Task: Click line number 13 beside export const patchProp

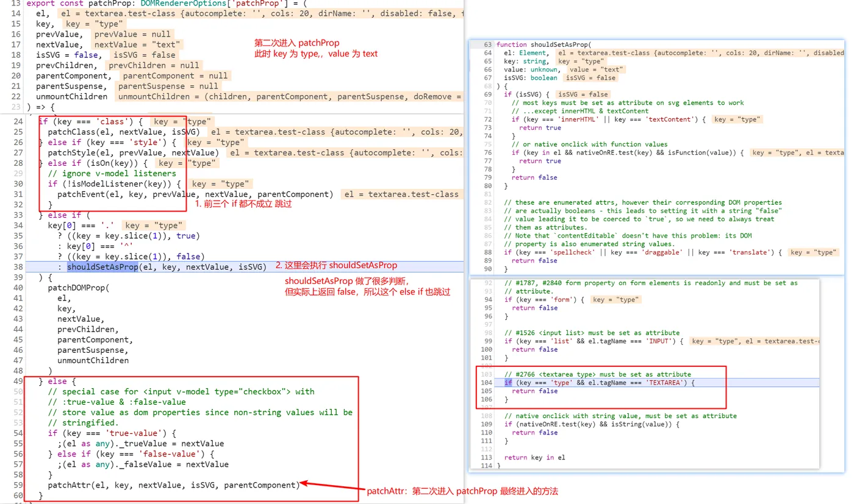Action: click(x=16, y=3)
